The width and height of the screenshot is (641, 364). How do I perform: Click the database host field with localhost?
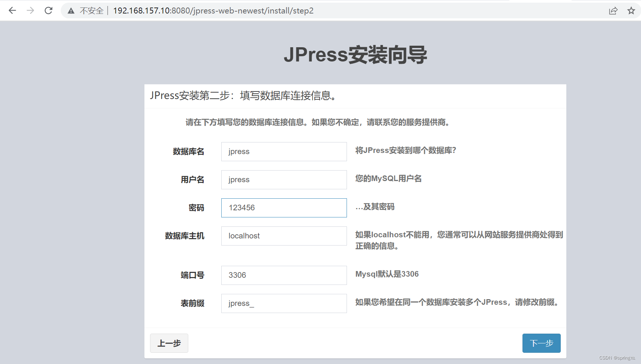284,236
